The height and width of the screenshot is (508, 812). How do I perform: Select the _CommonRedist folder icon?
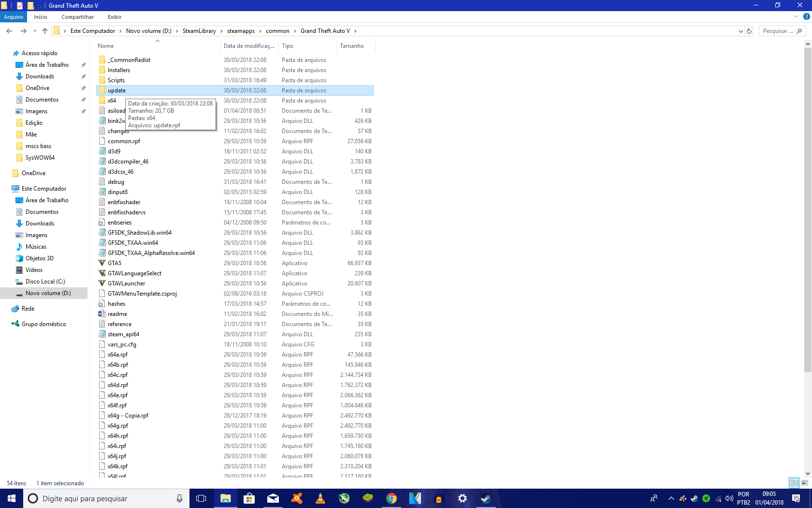102,60
